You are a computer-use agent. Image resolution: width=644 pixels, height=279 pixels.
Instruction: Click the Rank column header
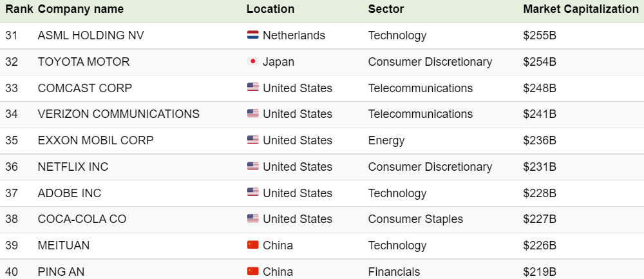click(x=19, y=9)
